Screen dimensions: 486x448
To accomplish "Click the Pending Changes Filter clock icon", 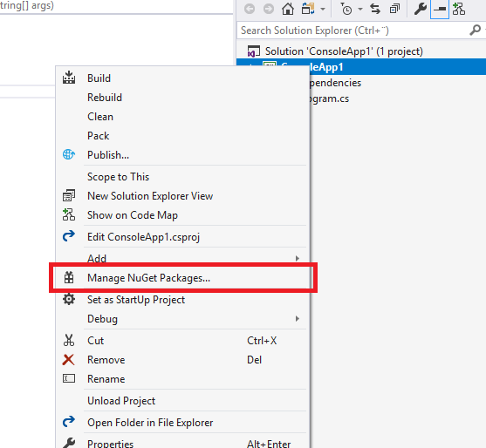I will (x=346, y=9).
